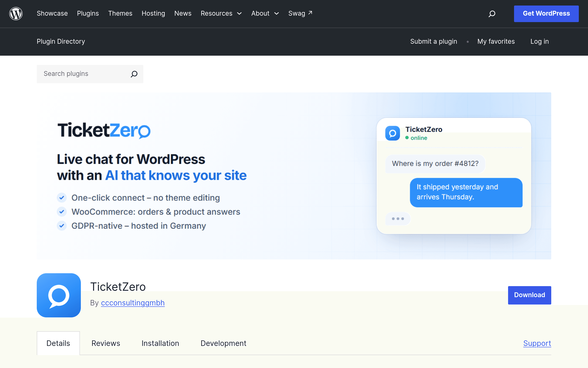The width and height of the screenshot is (588, 368).
Task: Open the Swag external link
Action: pyautogui.click(x=300, y=13)
